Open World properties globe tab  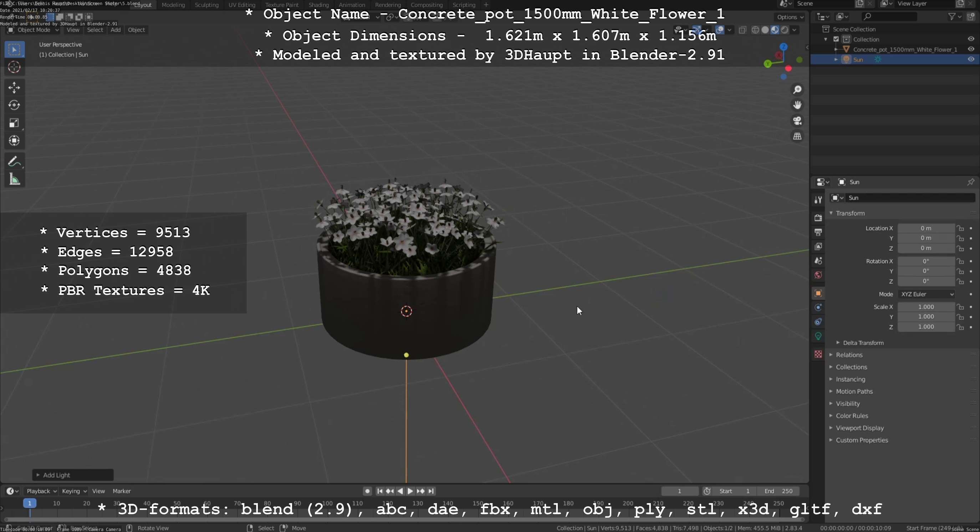coord(818,275)
